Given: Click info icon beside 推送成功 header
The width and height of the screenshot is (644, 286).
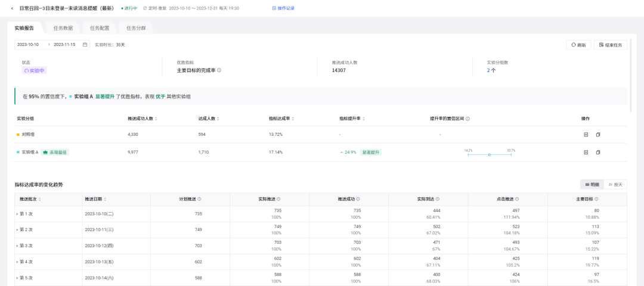Looking at the screenshot, I should click(358, 199).
